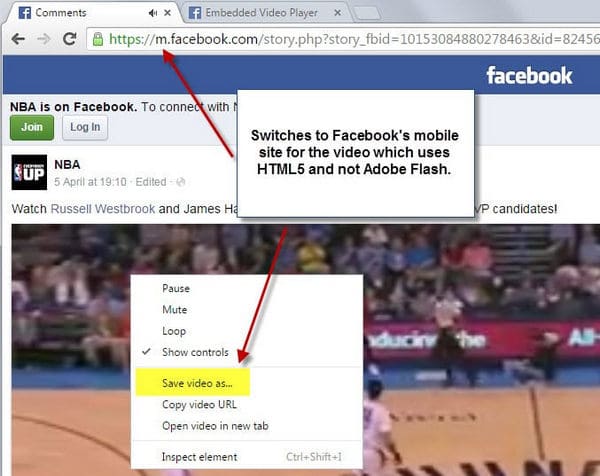The image size is (600, 476).
Task: Click the green Join button
Action: 32,127
